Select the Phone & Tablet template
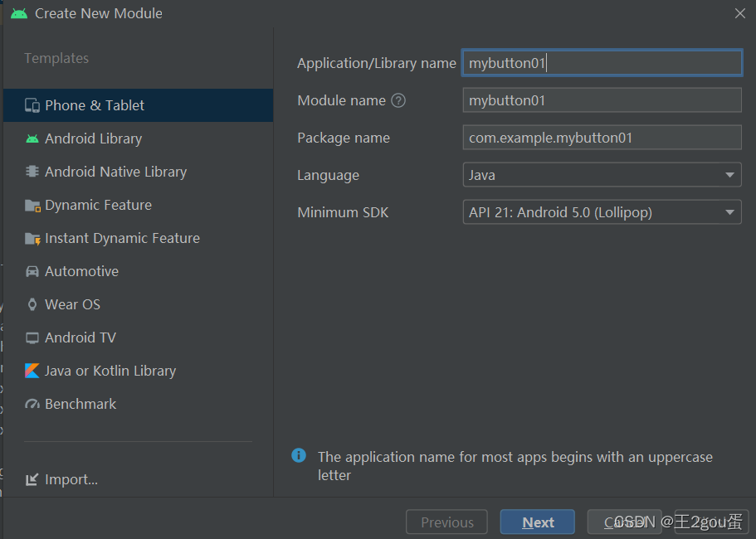This screenshot has height=539, width=756. [x=138, y=105]
